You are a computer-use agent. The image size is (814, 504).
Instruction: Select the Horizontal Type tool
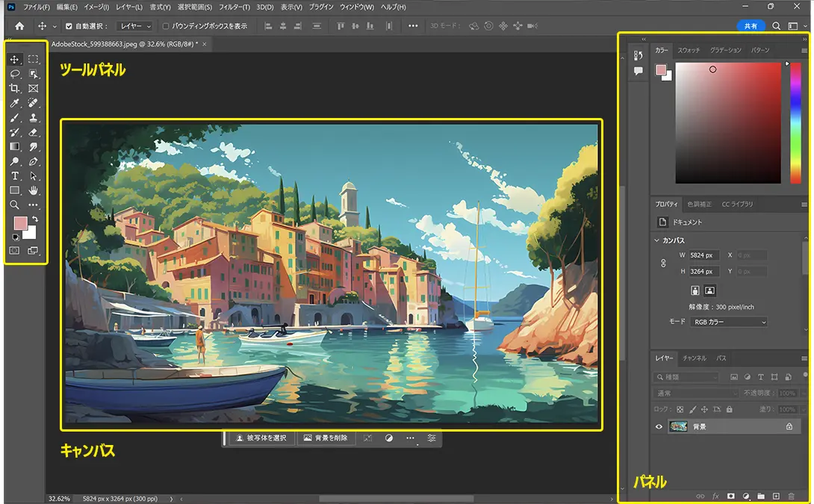[14, 176]
